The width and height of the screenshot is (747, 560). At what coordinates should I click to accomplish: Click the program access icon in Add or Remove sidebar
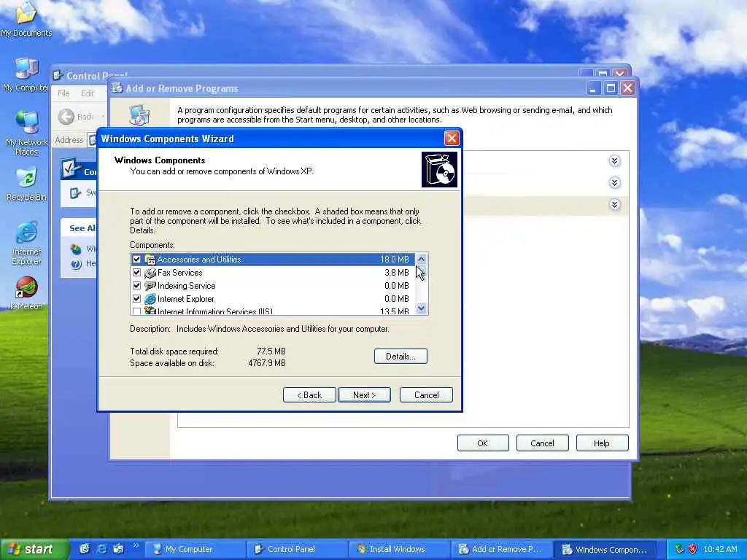click(x=139, y=115)
